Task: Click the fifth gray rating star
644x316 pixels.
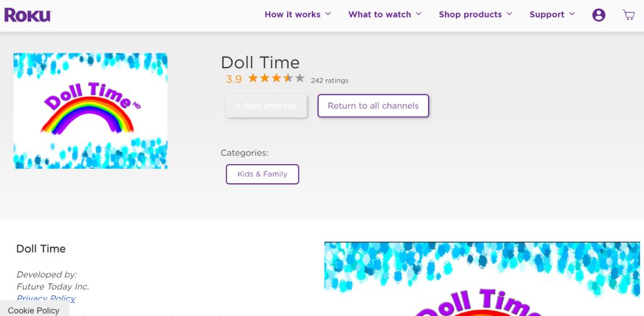Action: 300,77
